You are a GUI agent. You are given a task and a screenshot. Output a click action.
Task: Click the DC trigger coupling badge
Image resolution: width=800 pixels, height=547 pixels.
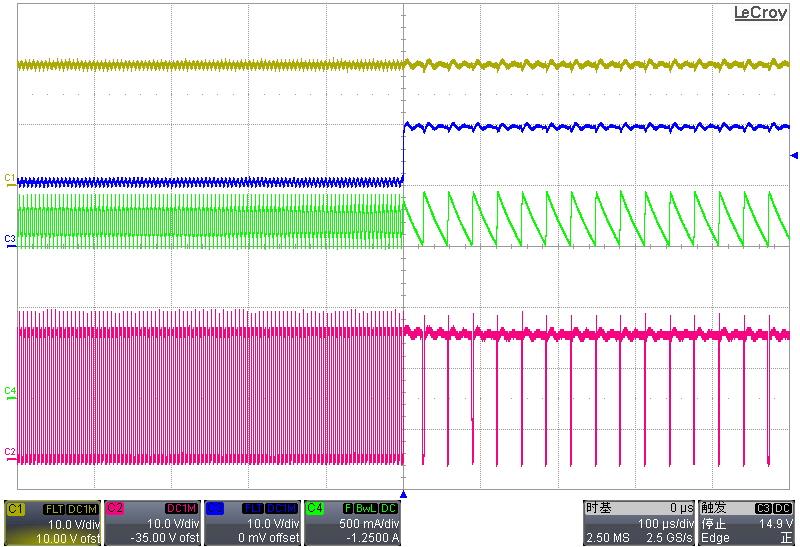coord(785,509)
